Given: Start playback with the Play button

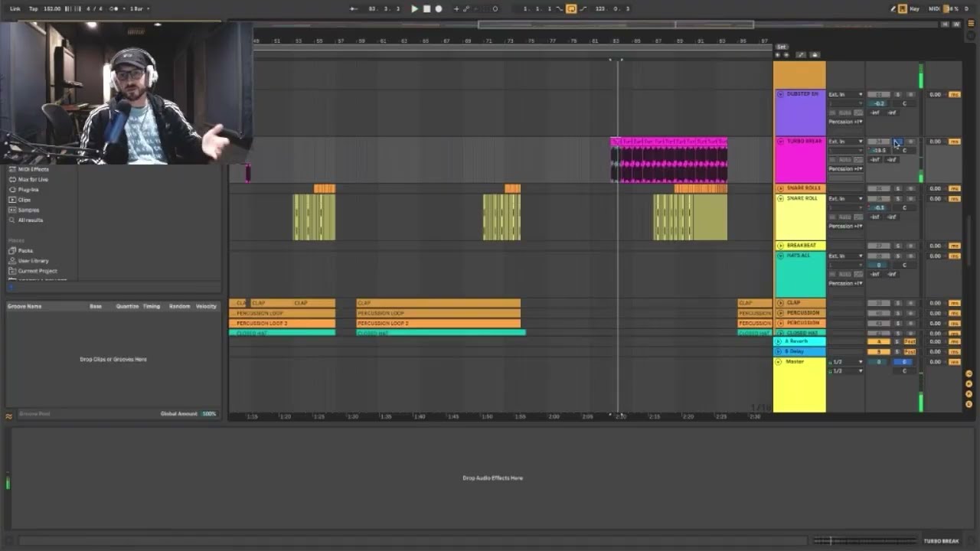Looking at the screenshot, I should point(414,8).
